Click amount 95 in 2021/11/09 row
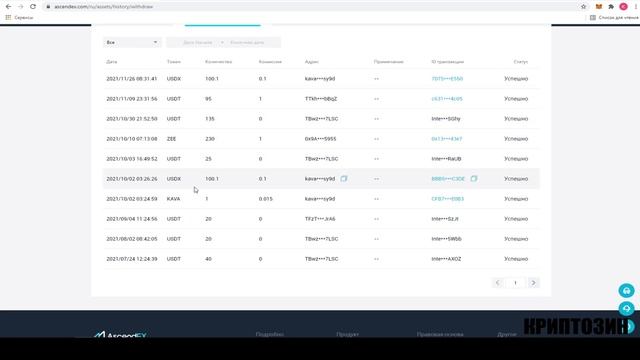 [208, 99]
